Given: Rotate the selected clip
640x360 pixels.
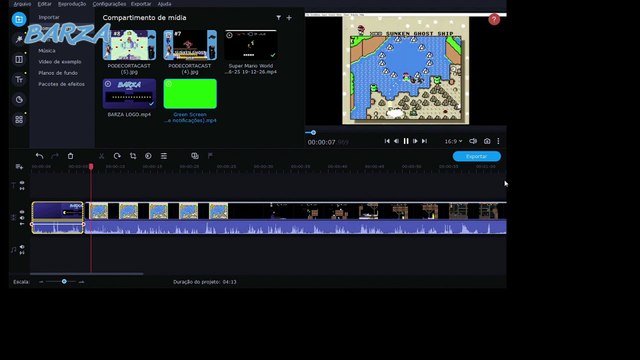Looking at the screenshot, I should click(117, 156).
